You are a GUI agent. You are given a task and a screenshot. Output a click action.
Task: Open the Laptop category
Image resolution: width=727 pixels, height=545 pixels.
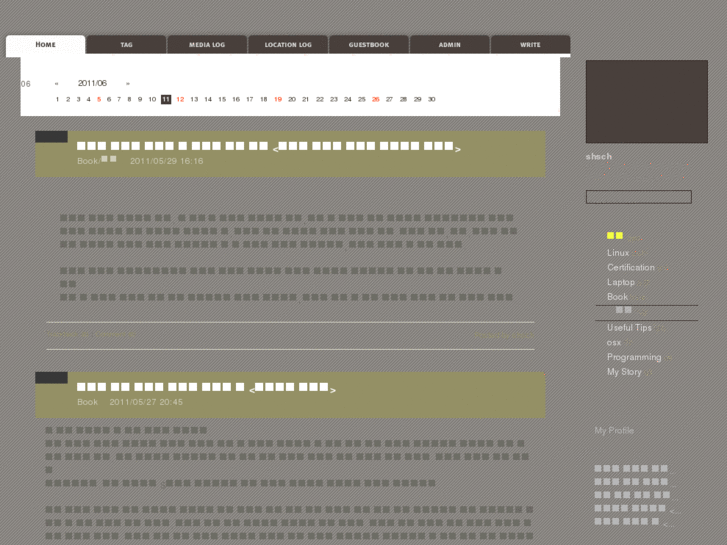pyautogui.click(x=621, y=282)
